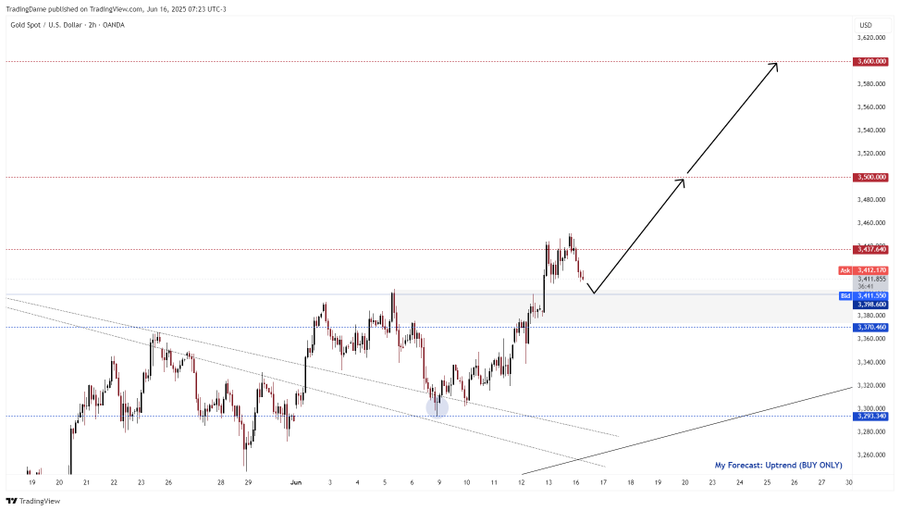Click the Jun month label on the time axis
900x511 pixels.
(296, 483)
